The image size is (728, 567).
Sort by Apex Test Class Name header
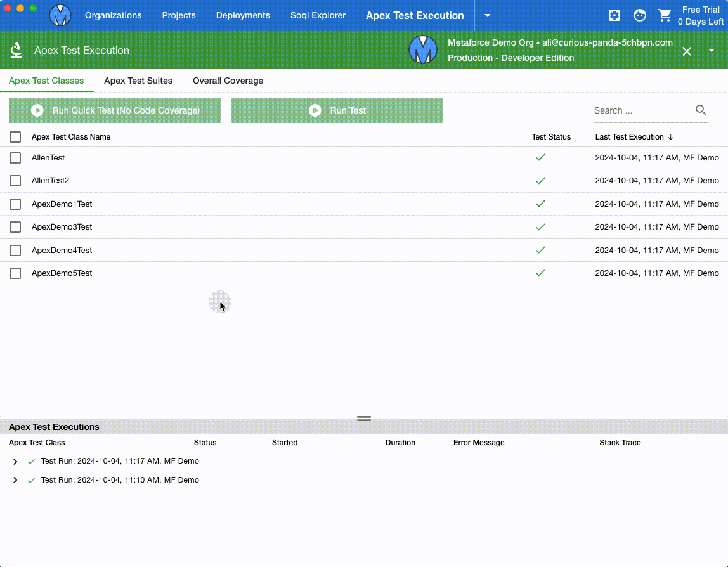click(71, 137)
